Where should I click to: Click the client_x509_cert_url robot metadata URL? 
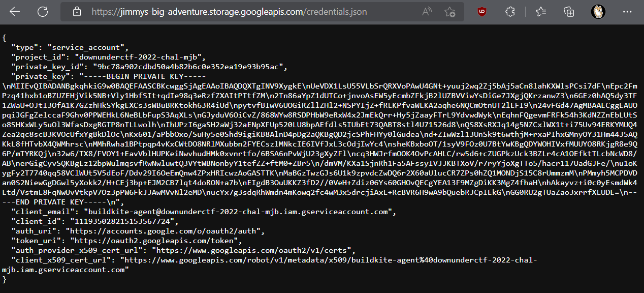point(270,265)
